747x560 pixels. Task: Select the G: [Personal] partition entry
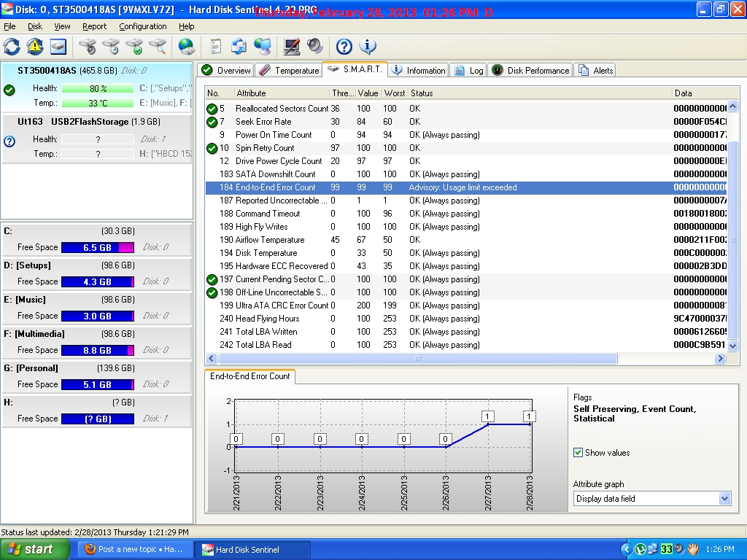(x=97, y=376)
